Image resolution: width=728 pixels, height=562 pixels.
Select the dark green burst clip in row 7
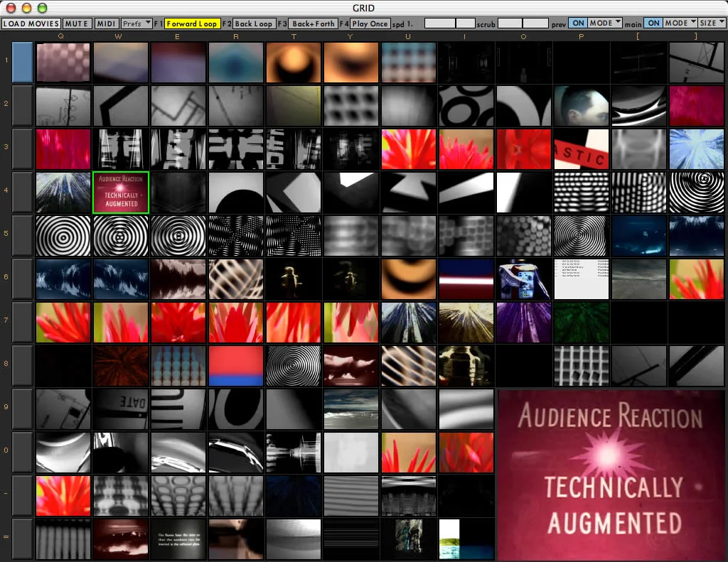582,322
